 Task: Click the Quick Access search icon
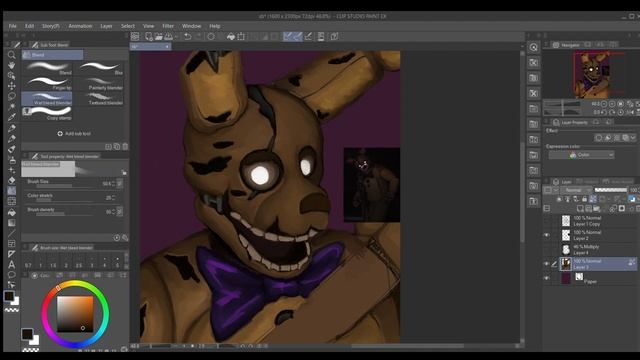click(x=533, y=47)
